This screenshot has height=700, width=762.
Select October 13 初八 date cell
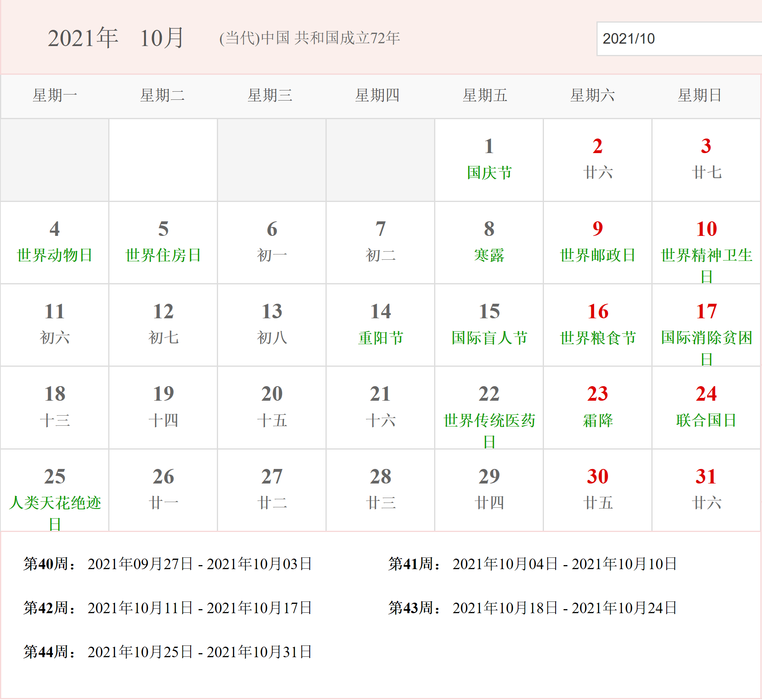[272, 325]
